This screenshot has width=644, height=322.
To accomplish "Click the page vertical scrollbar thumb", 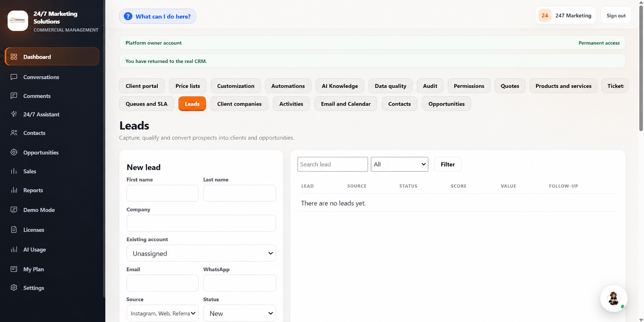I will [641, 69].
